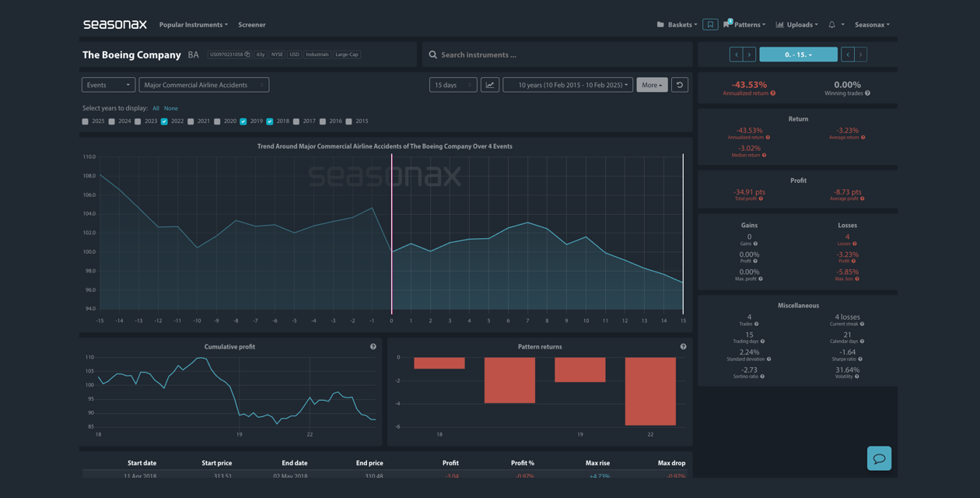
Task: Click the bookmark icon button in navbar
Action: click(710, 25)
